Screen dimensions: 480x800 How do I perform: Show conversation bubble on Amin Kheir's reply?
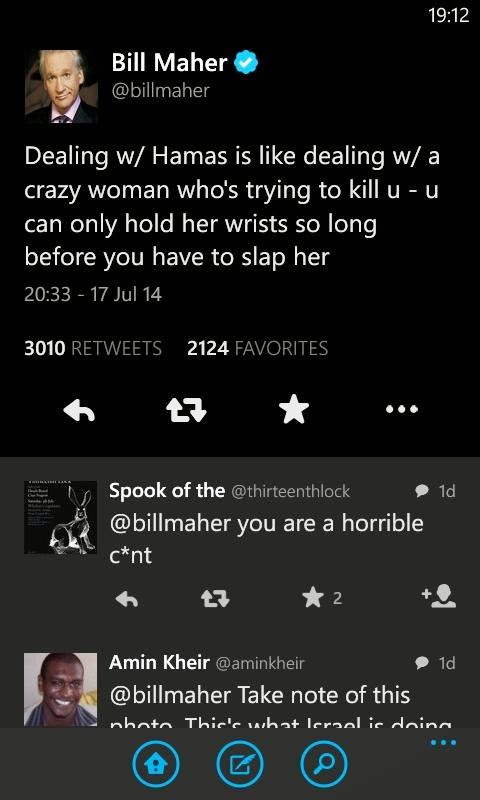click(422, 663)
